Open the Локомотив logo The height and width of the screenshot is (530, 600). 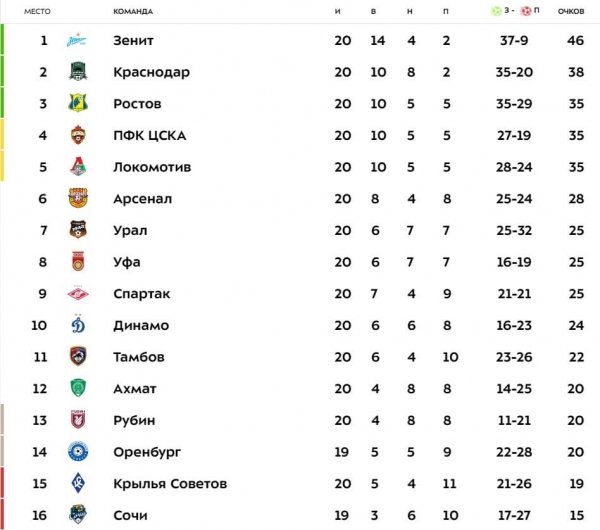tap(78, 167)
